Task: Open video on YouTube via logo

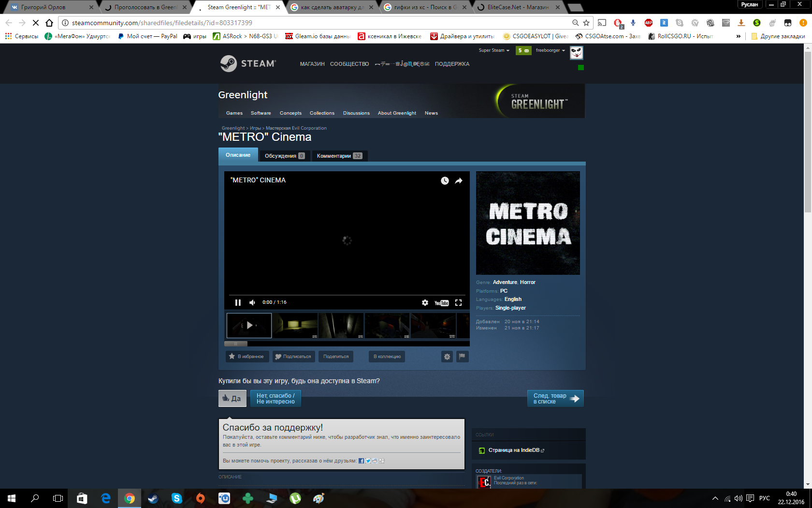Action: (442, 303)
